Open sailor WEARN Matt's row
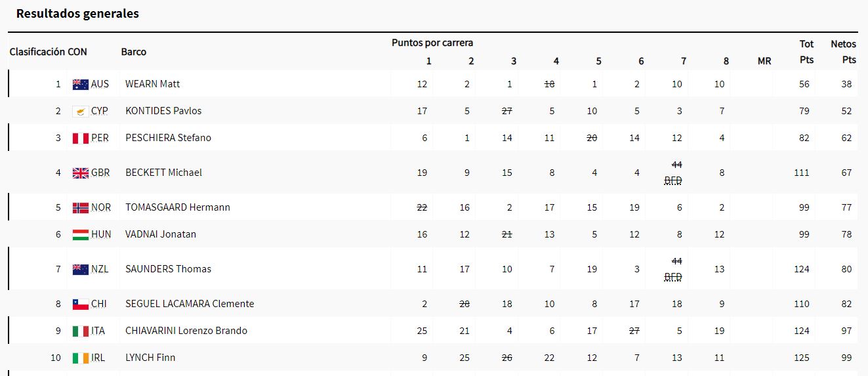 [x=433, y=84]
